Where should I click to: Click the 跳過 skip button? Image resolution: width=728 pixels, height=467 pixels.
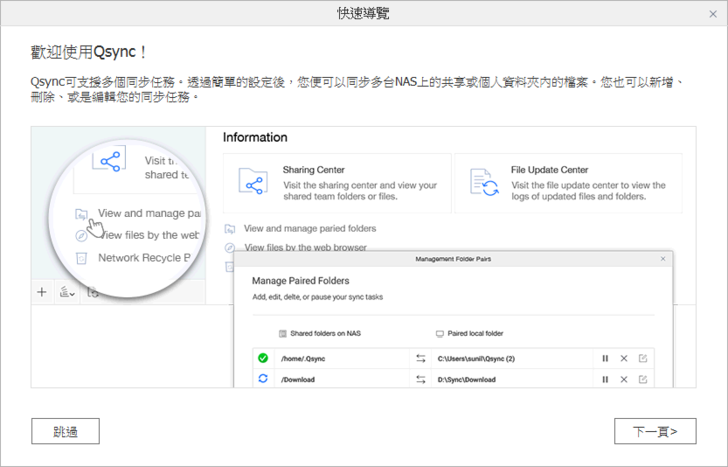65,431
